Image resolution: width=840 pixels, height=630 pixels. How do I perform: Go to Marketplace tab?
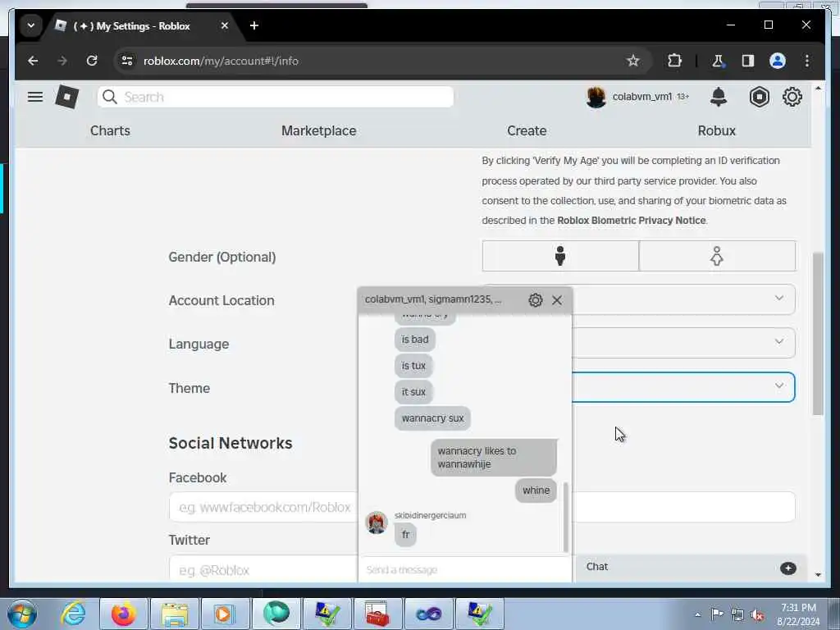tap(319, 130)
